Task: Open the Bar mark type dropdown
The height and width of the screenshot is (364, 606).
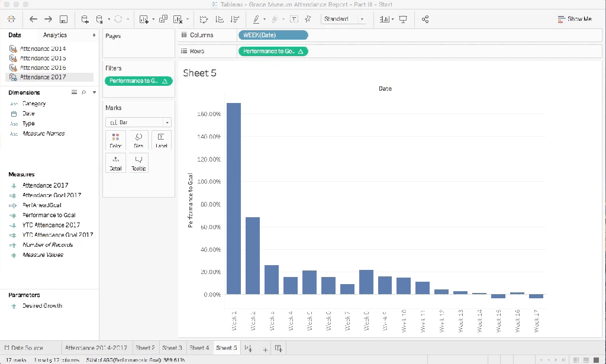Action: [138, 123]
